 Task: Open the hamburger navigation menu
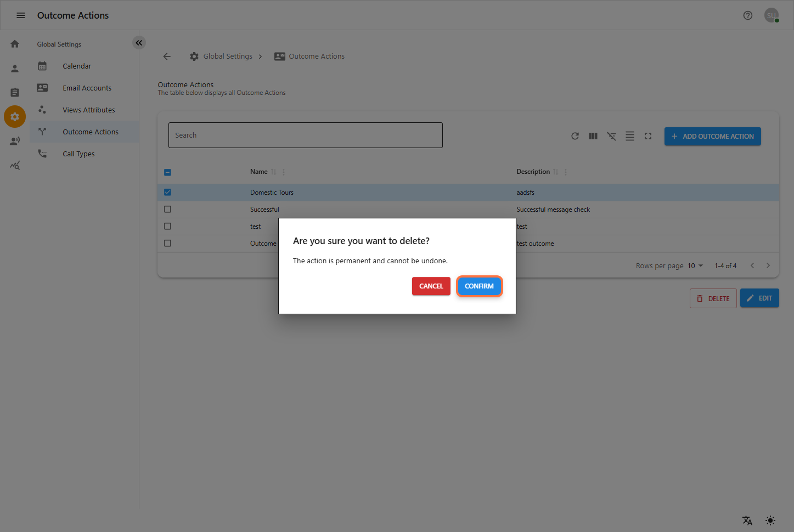21,15
